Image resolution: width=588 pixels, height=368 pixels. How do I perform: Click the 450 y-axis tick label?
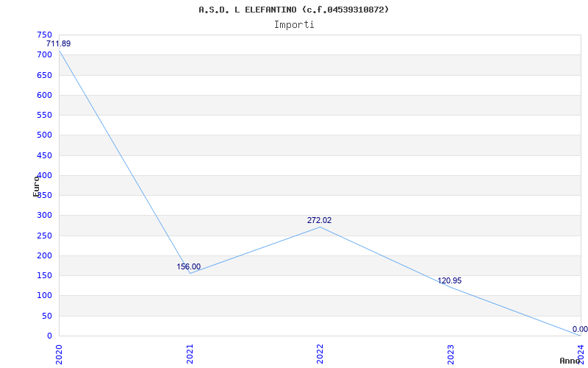(44, 155)
